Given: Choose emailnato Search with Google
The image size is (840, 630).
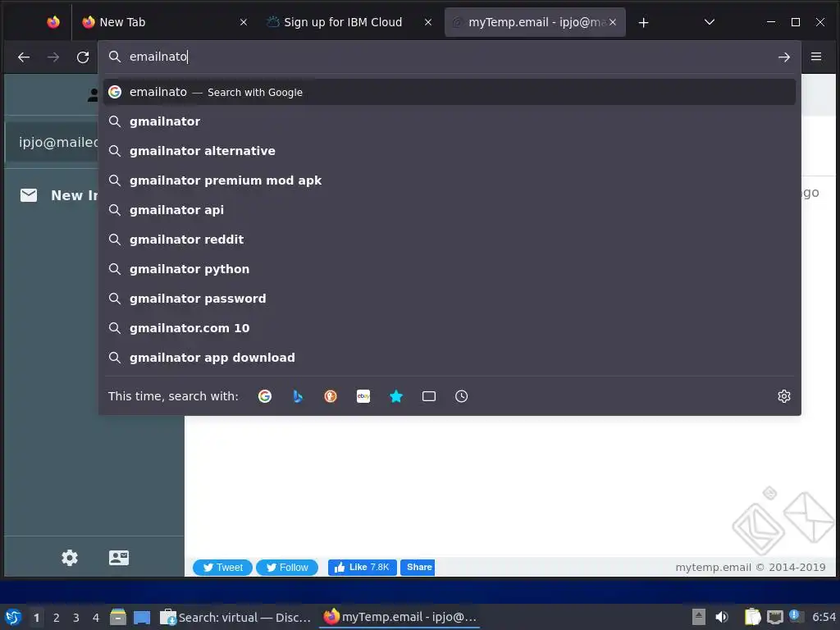Looking at the screenshot, I should point(449,92).
